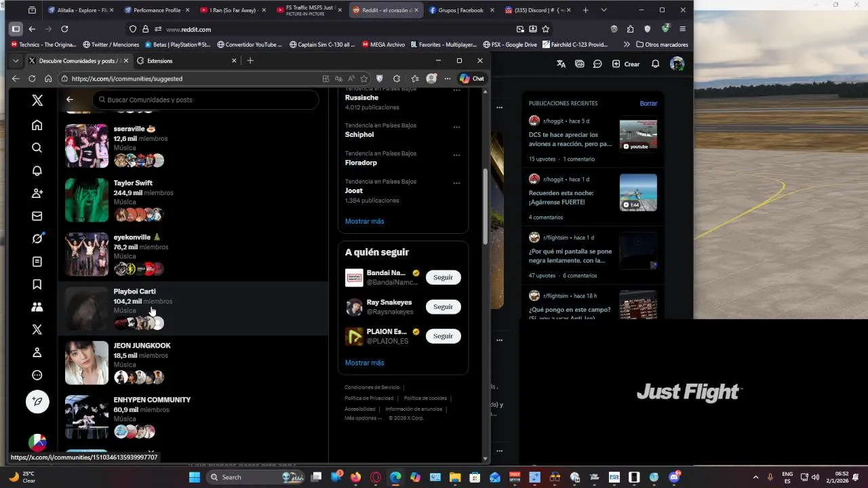This screenshot has width=868, height=488.
Task: Open the Explore magnifier icon in X sidebar
Action: [37, 148]
